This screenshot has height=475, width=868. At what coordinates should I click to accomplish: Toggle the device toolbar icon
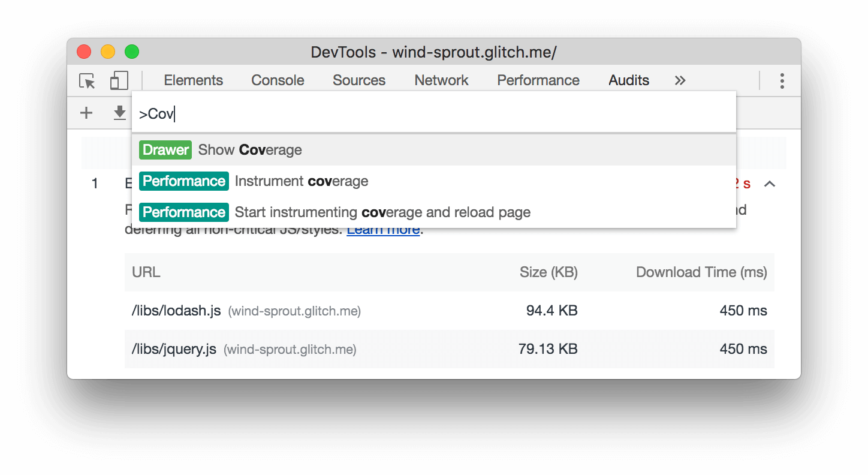click(119, 81)
